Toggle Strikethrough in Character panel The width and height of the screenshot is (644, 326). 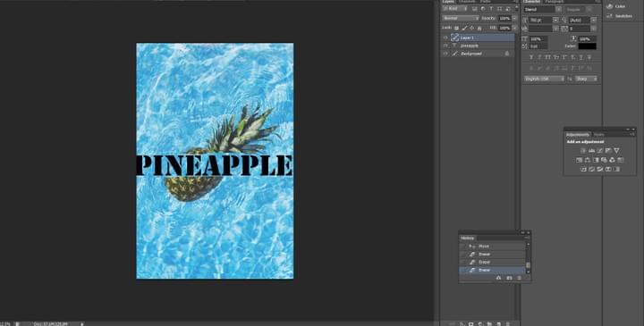[589, 57]
